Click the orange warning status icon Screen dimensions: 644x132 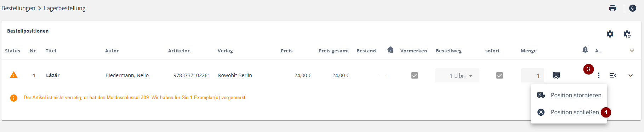pyautogui.click(x=14, y=75)
